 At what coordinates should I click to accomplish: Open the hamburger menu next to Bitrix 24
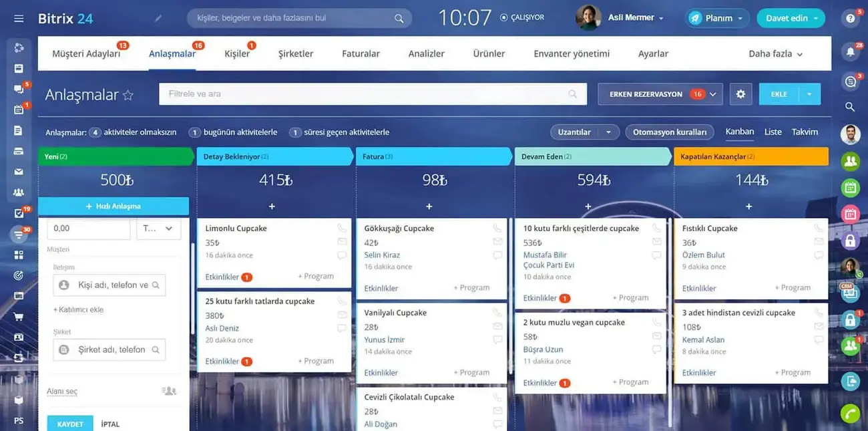pos(19,19)
